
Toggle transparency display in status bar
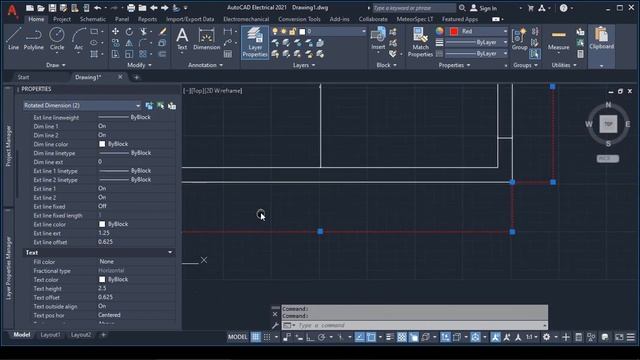(402, 337)
